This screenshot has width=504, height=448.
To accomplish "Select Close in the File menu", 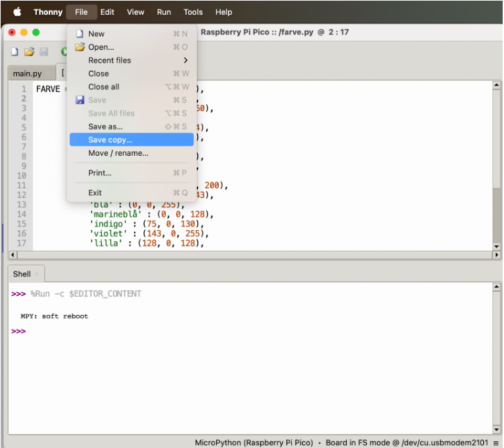I will pyautogui.click(x=131, y=74).
